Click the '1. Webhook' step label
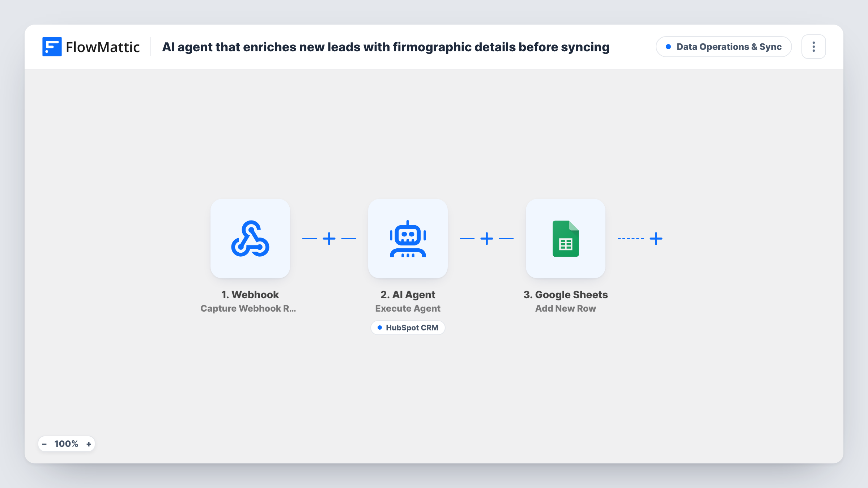This screenshot has width=868, height=488. pos(250,295)
